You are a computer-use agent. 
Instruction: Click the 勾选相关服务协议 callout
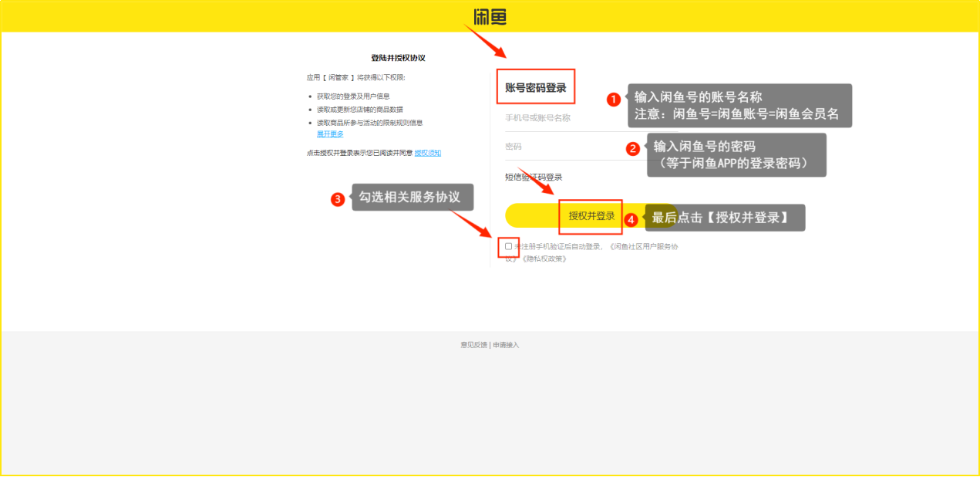pyautogui.click(x=410, y=197)
